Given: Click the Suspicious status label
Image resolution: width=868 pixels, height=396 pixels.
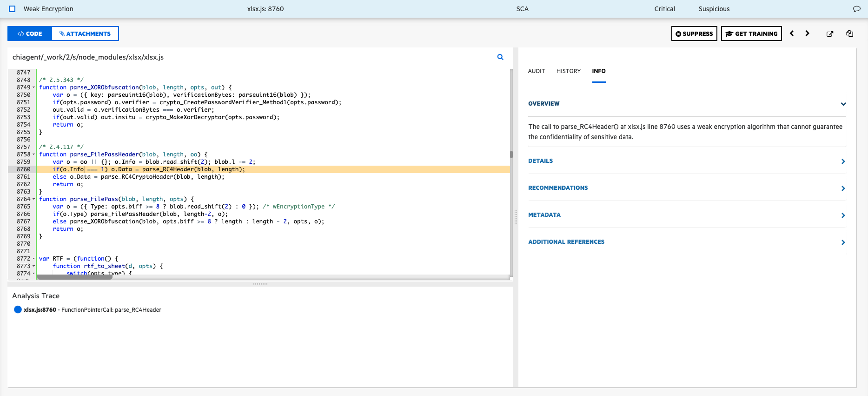Looking at the screenshot, I should tap(714, 9).
